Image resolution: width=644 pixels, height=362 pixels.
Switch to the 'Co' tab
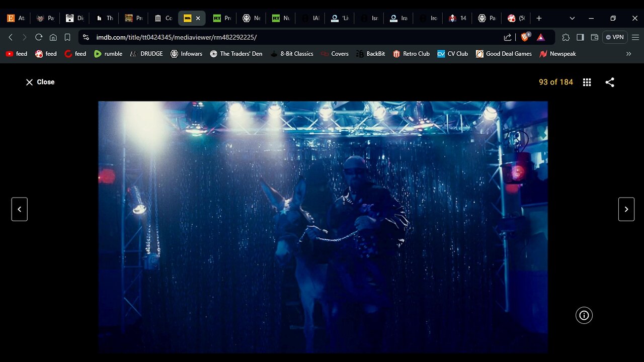[x=163, y=18]
